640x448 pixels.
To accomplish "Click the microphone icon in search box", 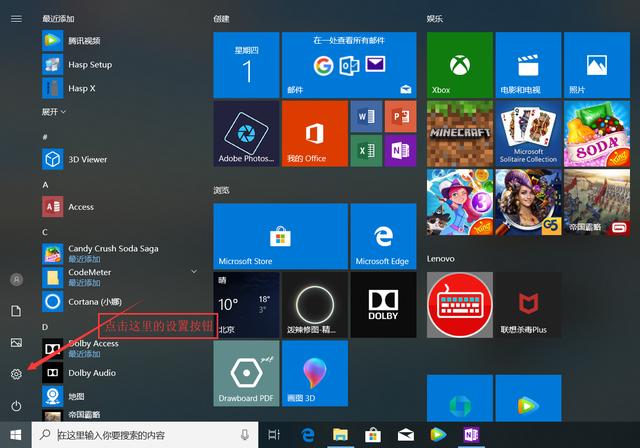I will click(244, 435).
